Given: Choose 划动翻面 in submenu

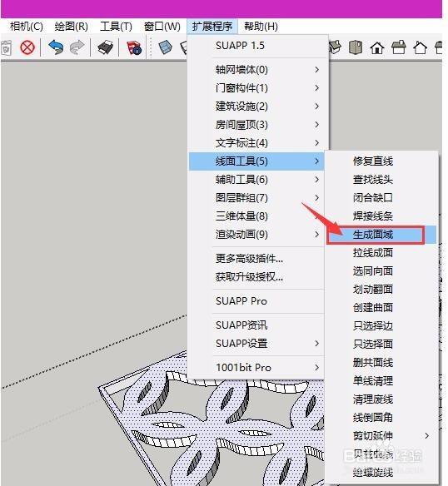Looking at the screenshot, I should click(381, 289).
